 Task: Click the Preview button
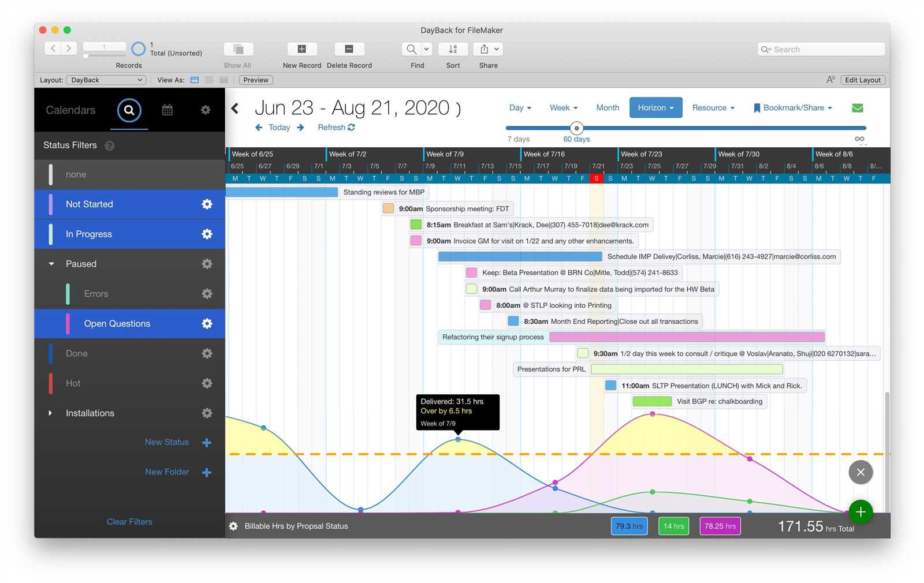tap(255, 80)
